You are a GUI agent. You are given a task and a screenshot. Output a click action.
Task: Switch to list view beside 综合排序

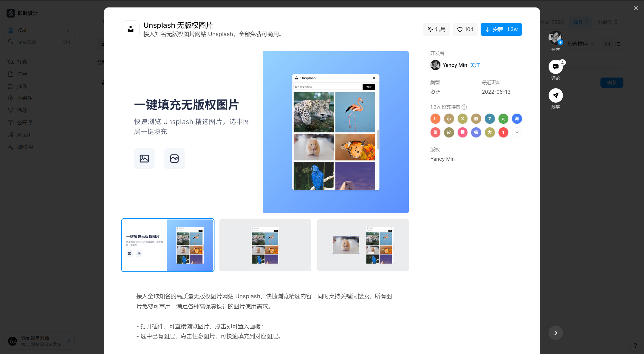(617, 44)
